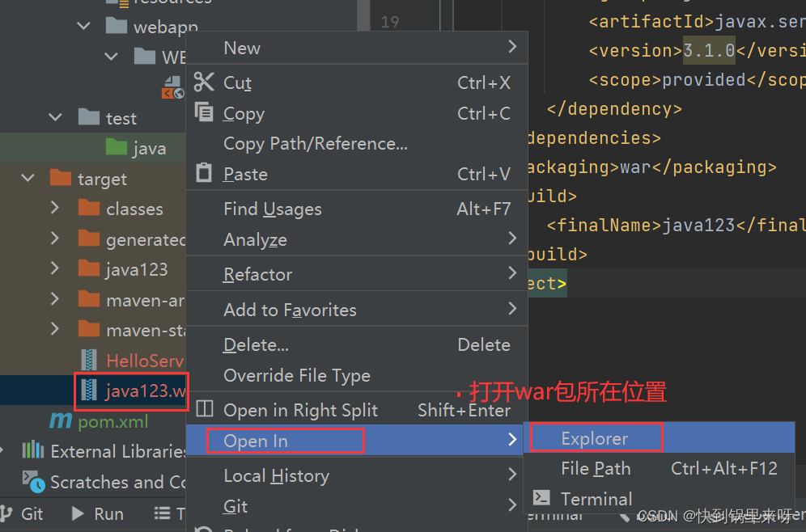
Task: Click the Open in Right Split icon
Action: pos(205,409)
